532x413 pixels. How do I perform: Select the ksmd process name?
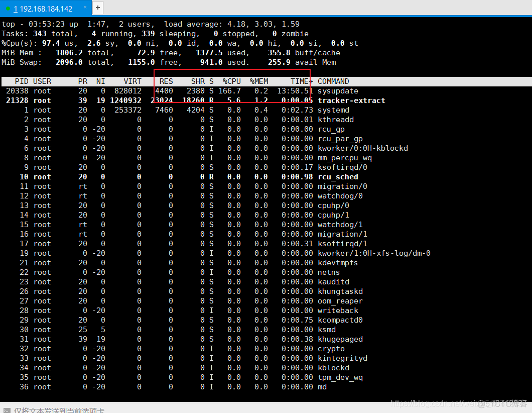327,329
